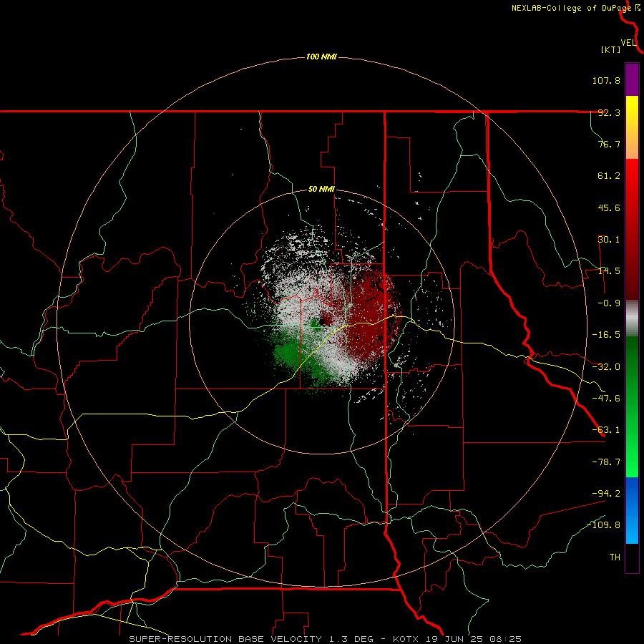Pick the gray near-zero segment of color bar
644x644 pixels.
(632, 318)
